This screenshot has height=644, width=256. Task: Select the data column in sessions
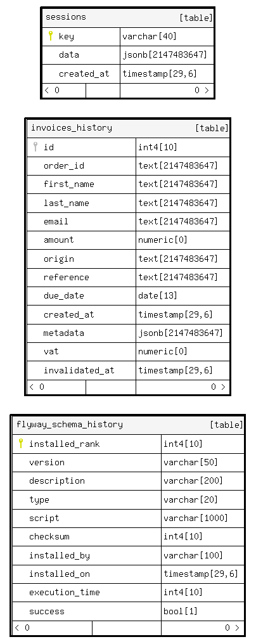128,55
